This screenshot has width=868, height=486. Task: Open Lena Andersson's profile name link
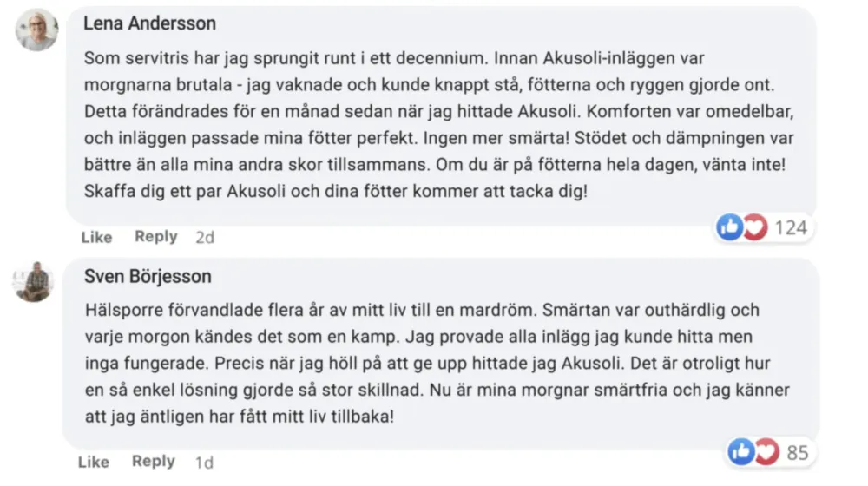pyautogui.click(x=149, y=23)
